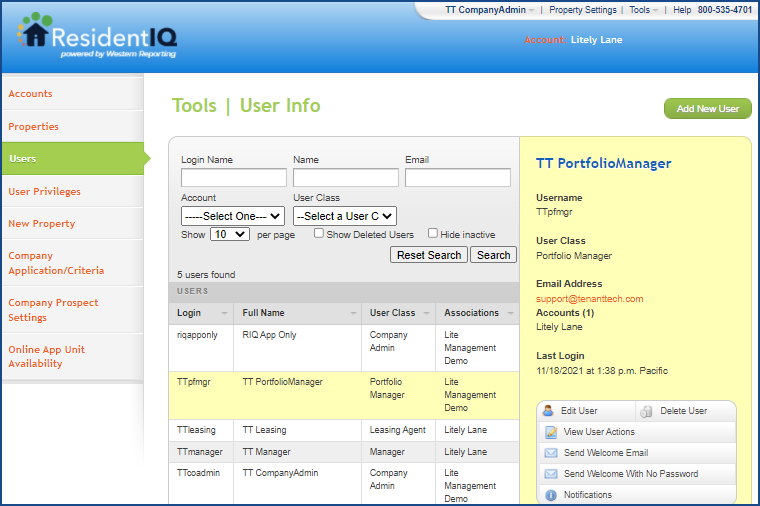Click the Leasing Agent user class cell
The height and width of the screenshot is (506, 760).
click(x=397, y=430)
